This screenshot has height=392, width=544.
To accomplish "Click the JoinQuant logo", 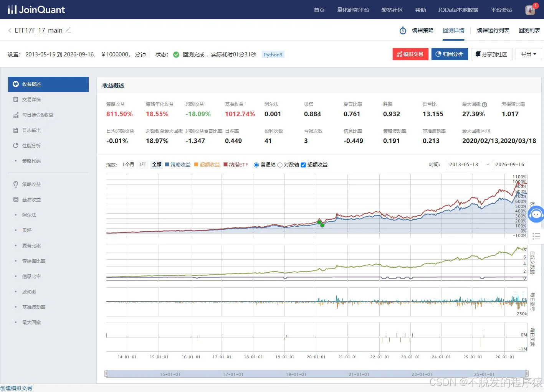I will pyautogui.click(x=36, y=10).
